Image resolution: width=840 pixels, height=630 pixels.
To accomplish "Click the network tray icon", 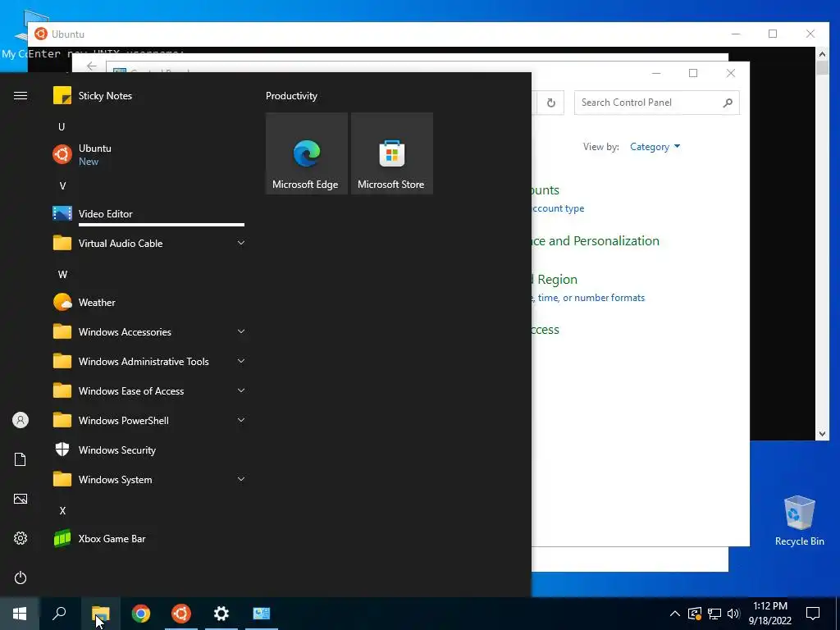I will click(714, 614).
